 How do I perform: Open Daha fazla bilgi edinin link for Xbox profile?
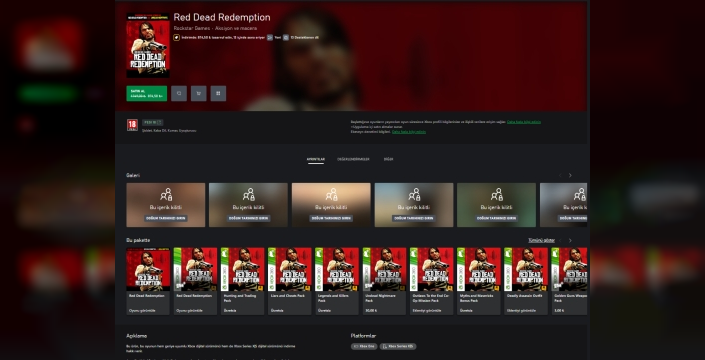click(524, 122)
